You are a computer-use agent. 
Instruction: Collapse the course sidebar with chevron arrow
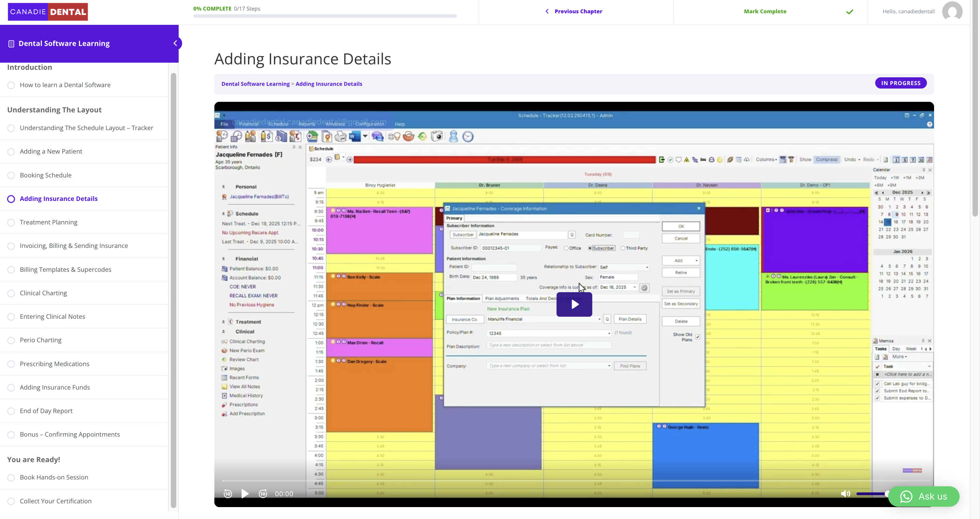pos(175,43)
